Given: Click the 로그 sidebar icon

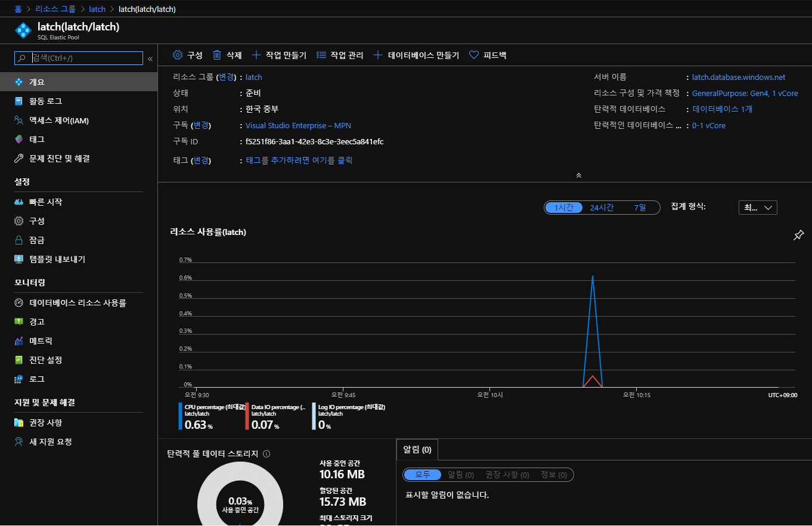Looking at the screenshot, I should click(19, 379).
